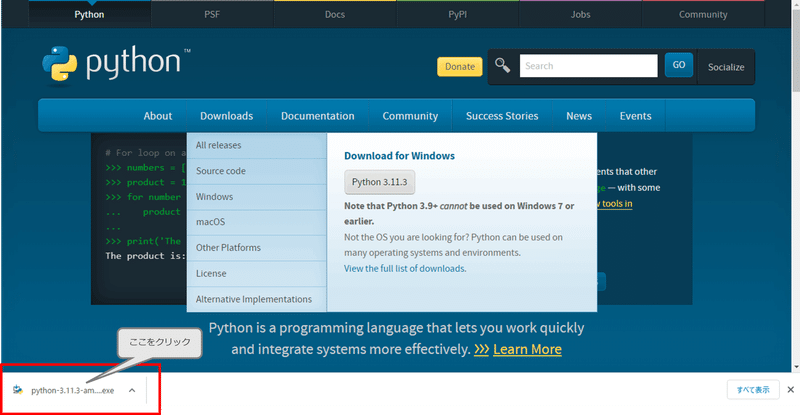800x415 pixels.
Task: Click the python-3.11.3 exe download item
Action: click(x=72, y=390)
